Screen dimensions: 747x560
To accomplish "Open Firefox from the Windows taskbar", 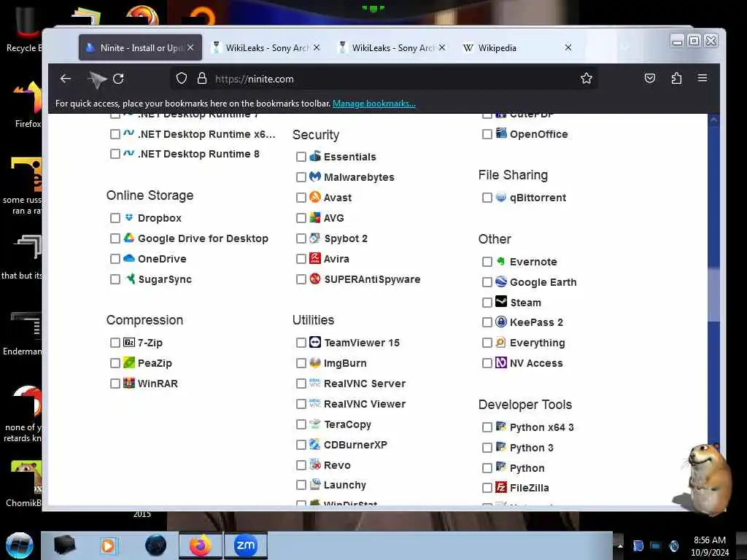I will point(201,545).
